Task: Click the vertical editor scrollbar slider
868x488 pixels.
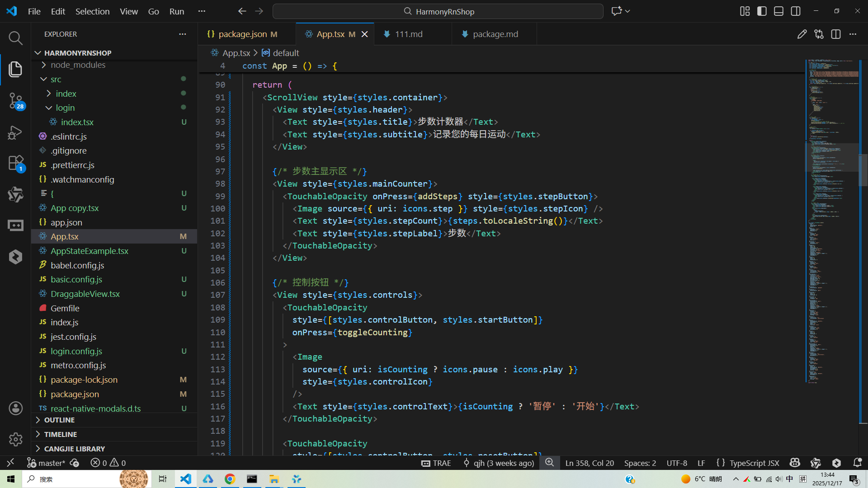Action: pyautogui.click(x=863, y=170)
